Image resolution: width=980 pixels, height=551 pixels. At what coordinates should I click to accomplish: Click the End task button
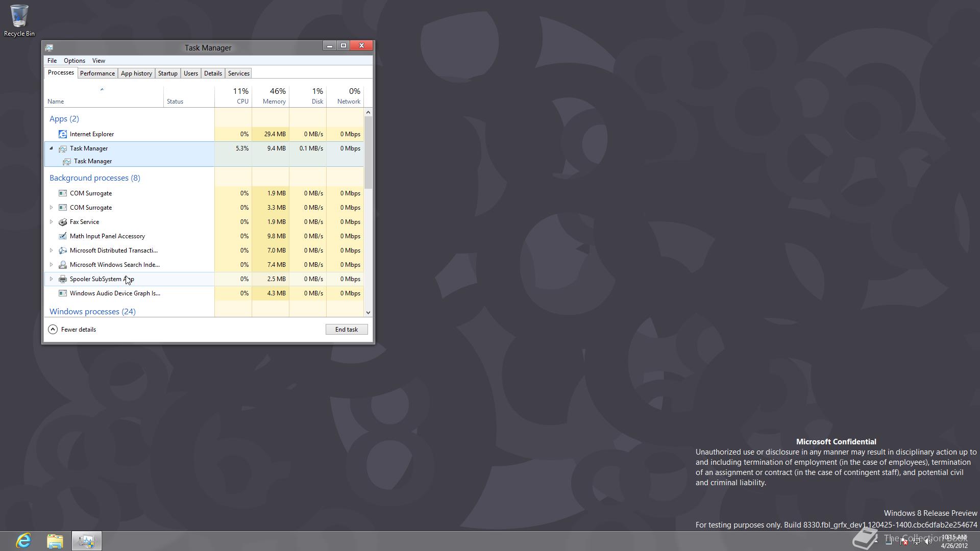[347, 330]
